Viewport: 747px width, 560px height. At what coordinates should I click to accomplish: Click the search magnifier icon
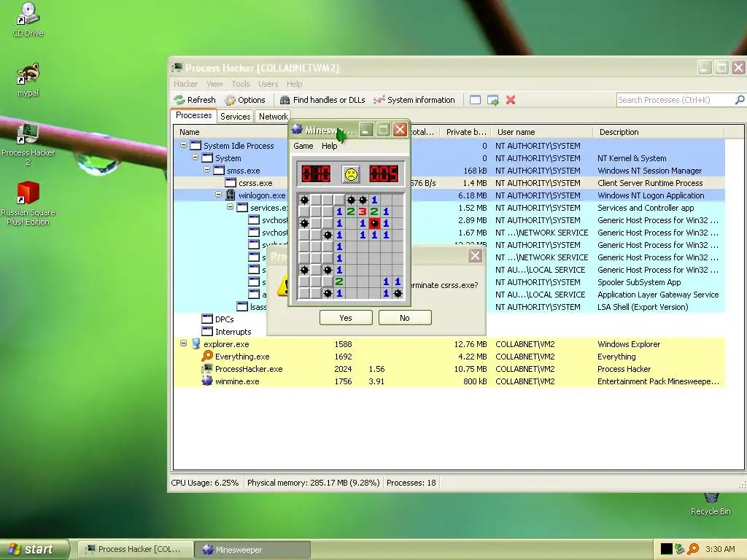(x=740, y=100)
